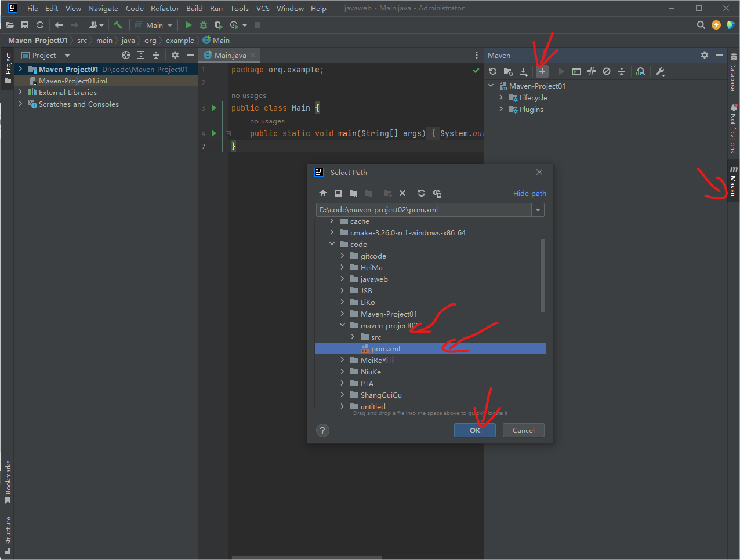
Task: Debug Main with the bug icon
Action: 204,25
